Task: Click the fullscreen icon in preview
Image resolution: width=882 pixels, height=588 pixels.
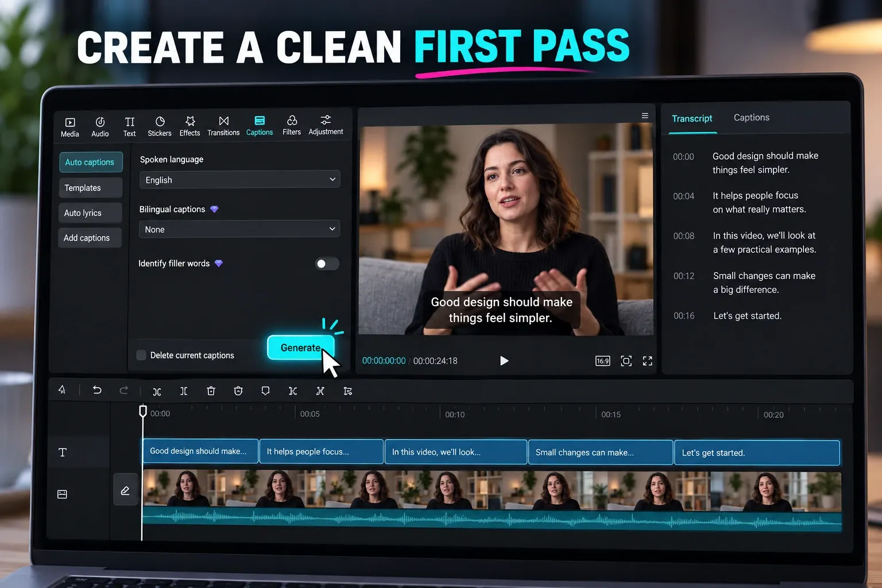Action: click(648, 361)
